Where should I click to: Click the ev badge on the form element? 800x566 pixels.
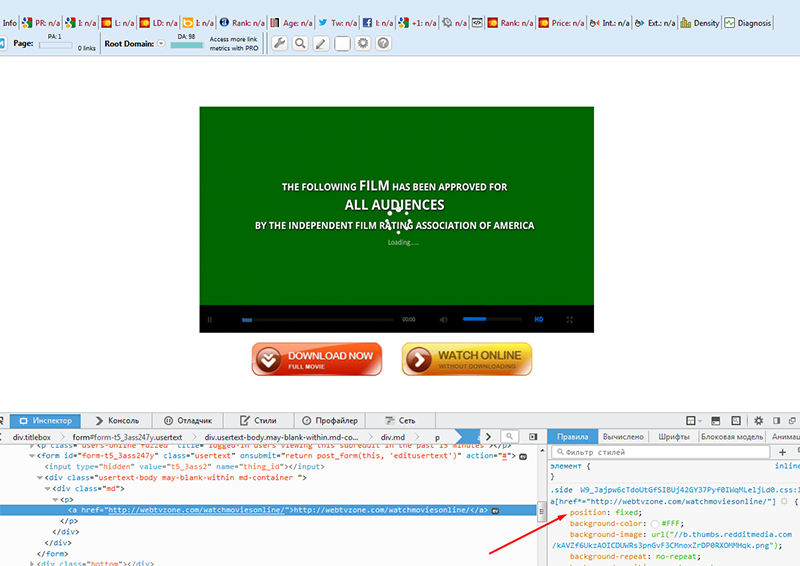(x=523, y=456)
